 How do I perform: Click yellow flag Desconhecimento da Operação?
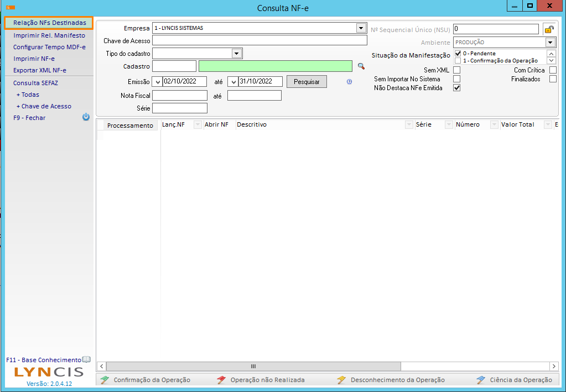(x=341, y=380)
